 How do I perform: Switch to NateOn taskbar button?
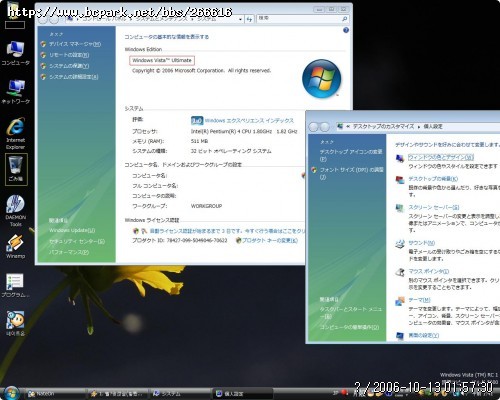coord(55,394)
